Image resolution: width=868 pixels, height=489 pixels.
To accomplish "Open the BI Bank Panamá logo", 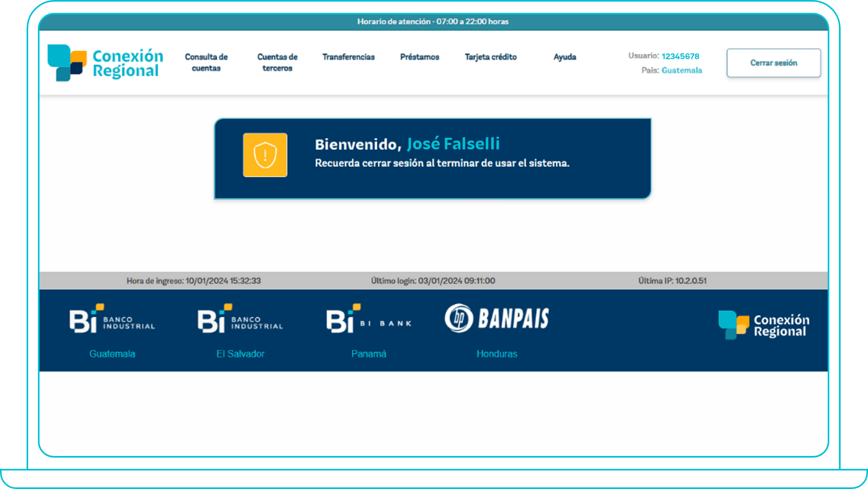I will (x=369, y=319).
